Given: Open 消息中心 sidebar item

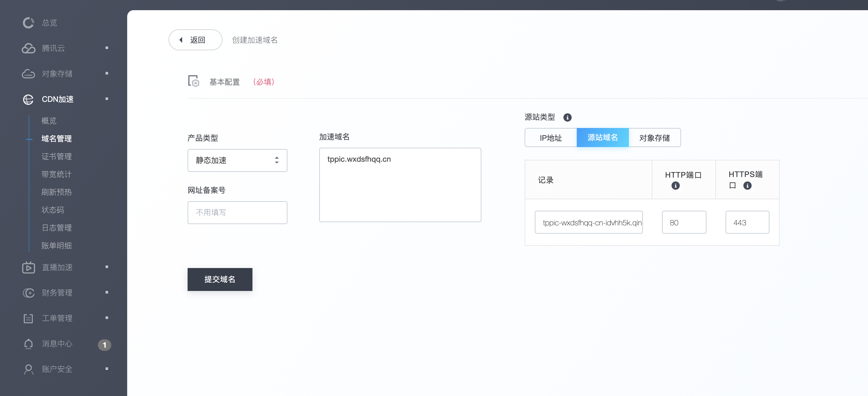Looking at the screenshot, I should pos(57,343).
